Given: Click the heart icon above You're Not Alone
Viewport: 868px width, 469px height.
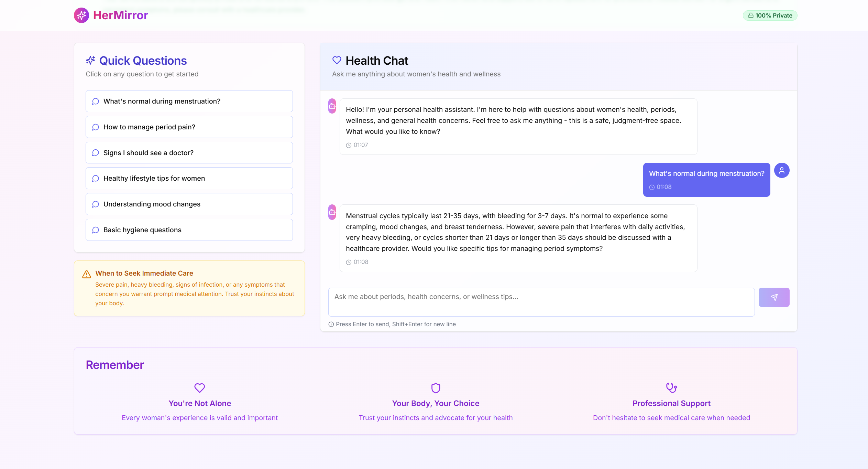Looking at the screenshot, I should click(x=199, y=388).
